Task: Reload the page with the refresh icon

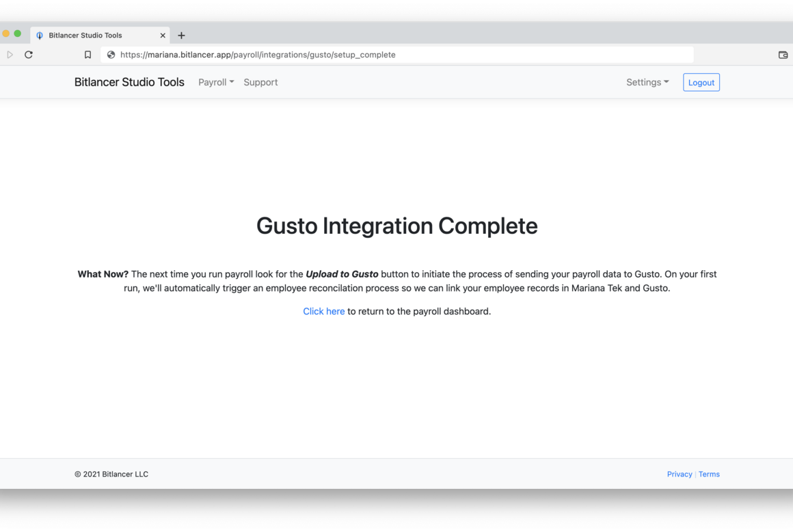Action: (29, 55)
